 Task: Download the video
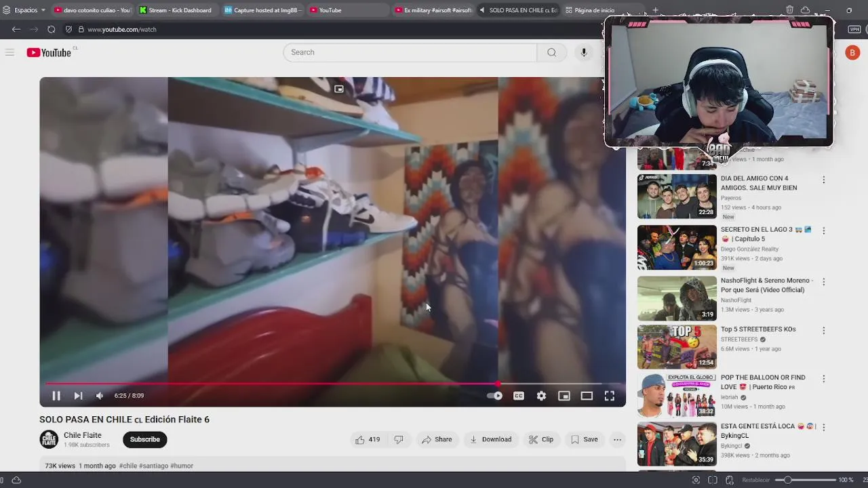(491, 439)
